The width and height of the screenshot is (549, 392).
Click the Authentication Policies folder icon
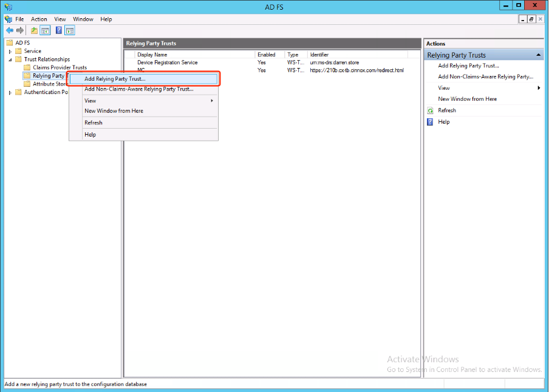19,92
